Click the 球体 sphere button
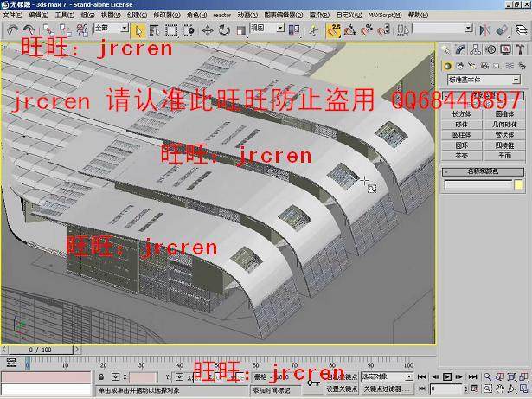 461,125
